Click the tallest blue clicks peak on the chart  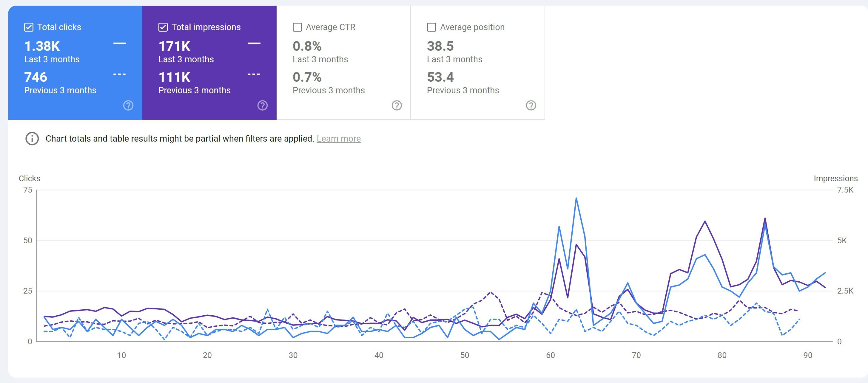(576, 199)
